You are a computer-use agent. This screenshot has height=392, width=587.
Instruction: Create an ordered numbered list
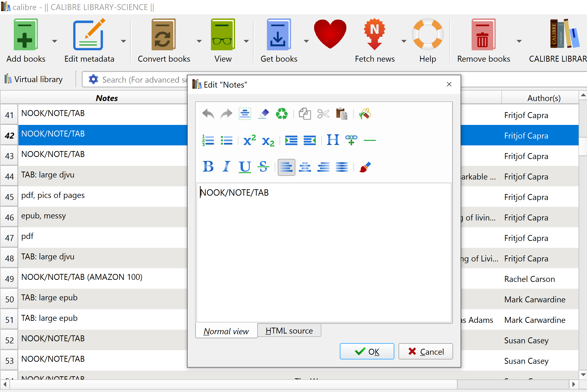point(208,140)
